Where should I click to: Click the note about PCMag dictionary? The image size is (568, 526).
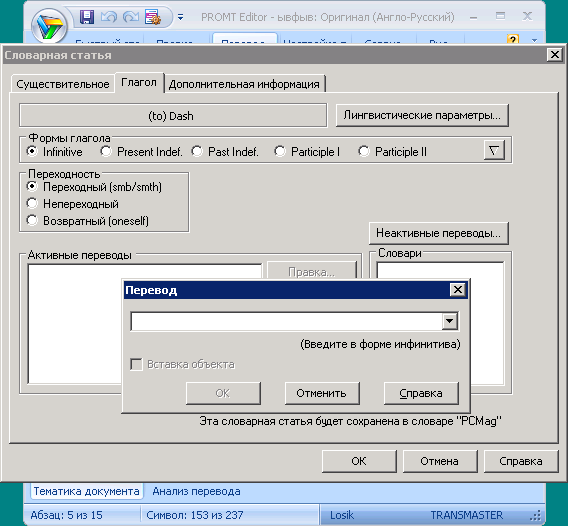[350, 421]
